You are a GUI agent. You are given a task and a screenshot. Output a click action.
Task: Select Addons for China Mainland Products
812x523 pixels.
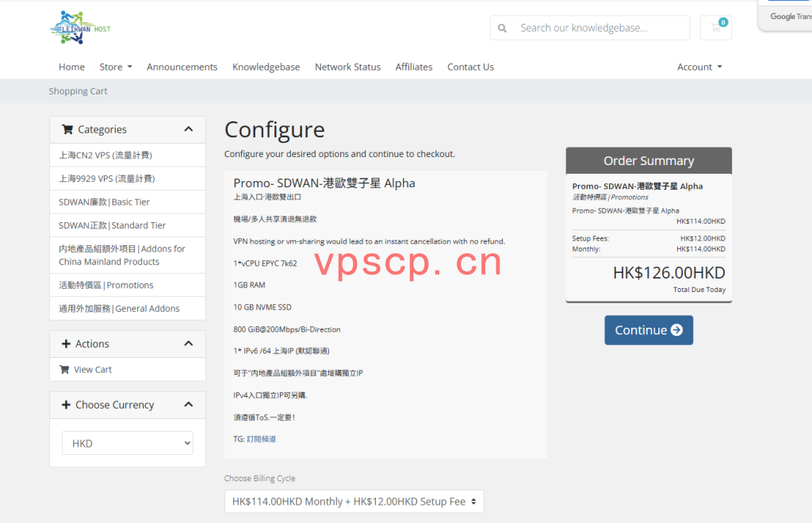pos(128,255)
